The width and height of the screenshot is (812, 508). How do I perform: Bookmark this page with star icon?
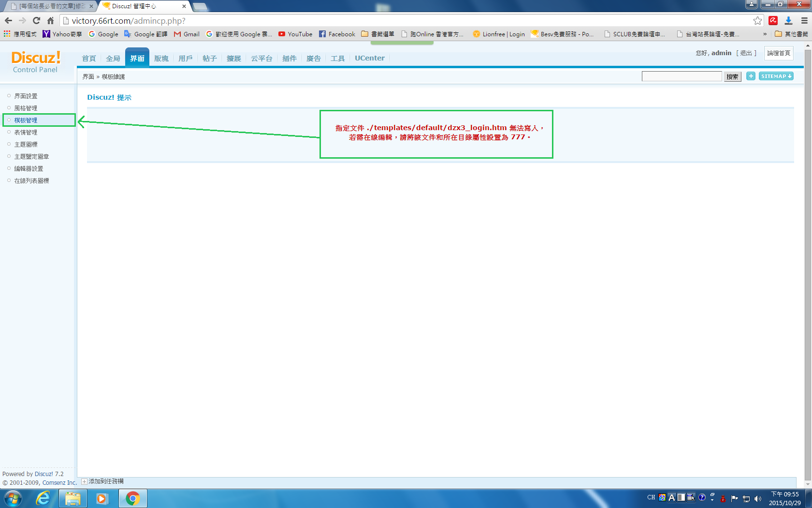click(x=757, y=21)
